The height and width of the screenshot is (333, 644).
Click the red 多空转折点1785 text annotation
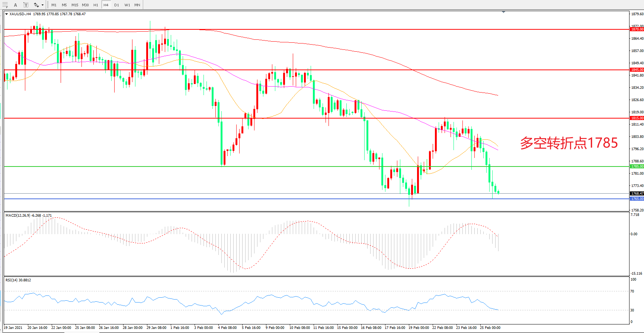point(569,143)
